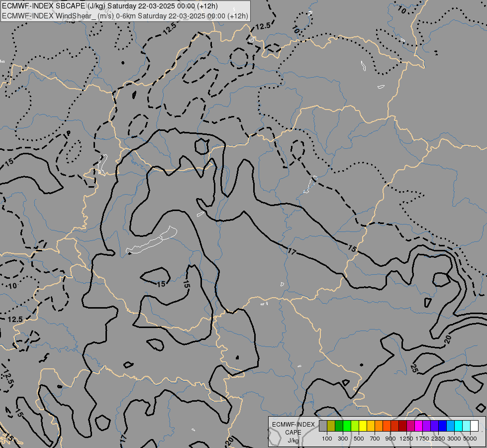Click the 500 value under the legend

[x=359, y=439]
